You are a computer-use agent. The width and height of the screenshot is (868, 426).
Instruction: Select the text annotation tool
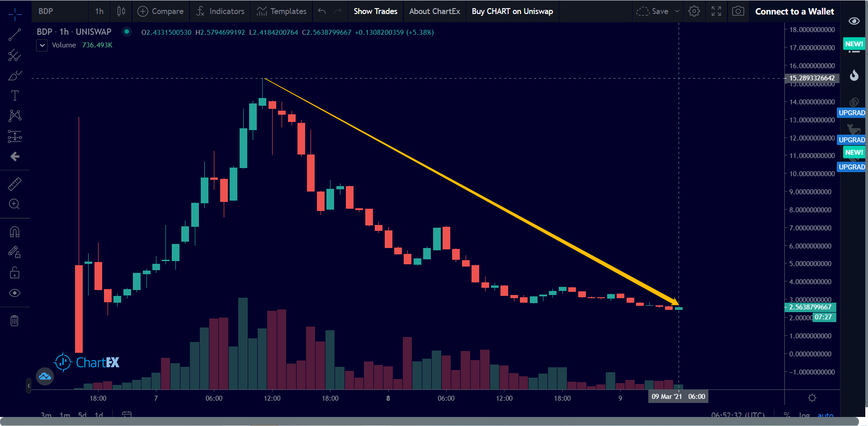click(x=14, y=95)
